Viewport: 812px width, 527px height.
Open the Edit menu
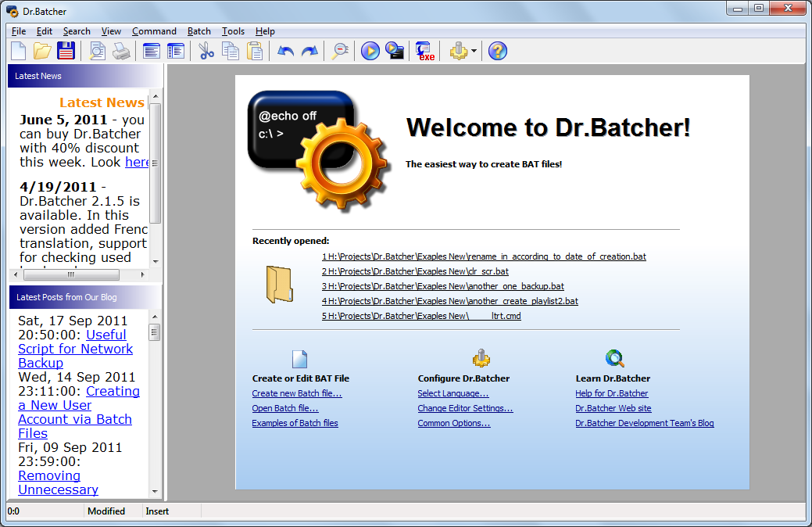coord(44,31)
